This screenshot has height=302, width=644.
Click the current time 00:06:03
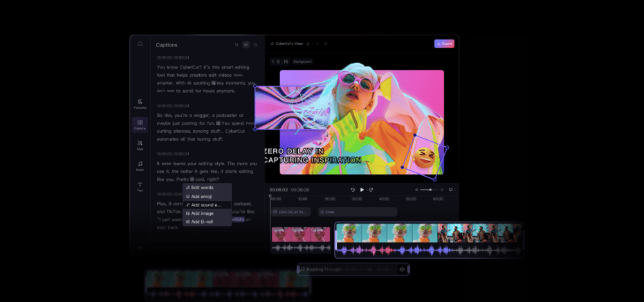click(x=279, y=190)
